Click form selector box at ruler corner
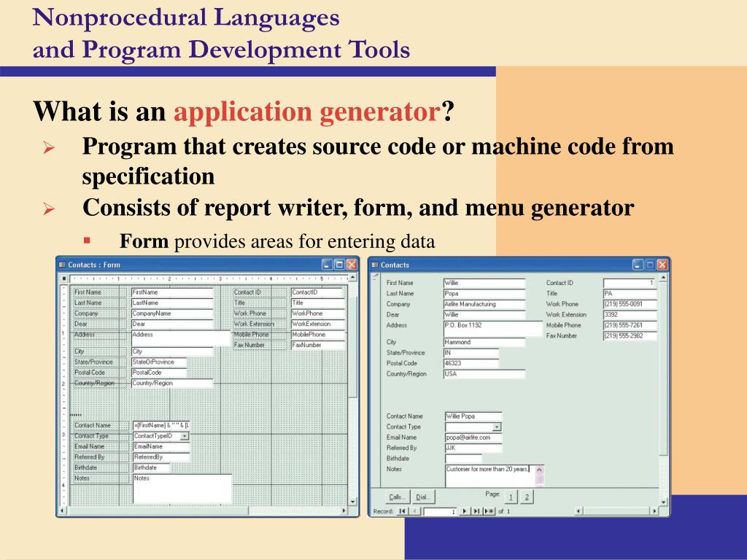The width and height of the screenshot is (747, 560). tap(64, 278)
